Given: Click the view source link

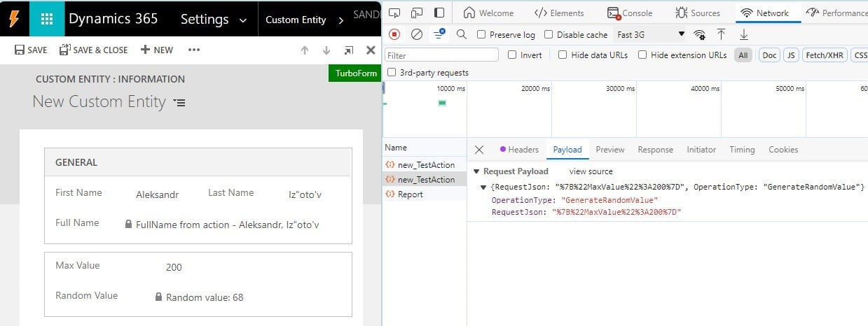Looking at the screenshot, I should pyautogui.click(x=591, y=171).
